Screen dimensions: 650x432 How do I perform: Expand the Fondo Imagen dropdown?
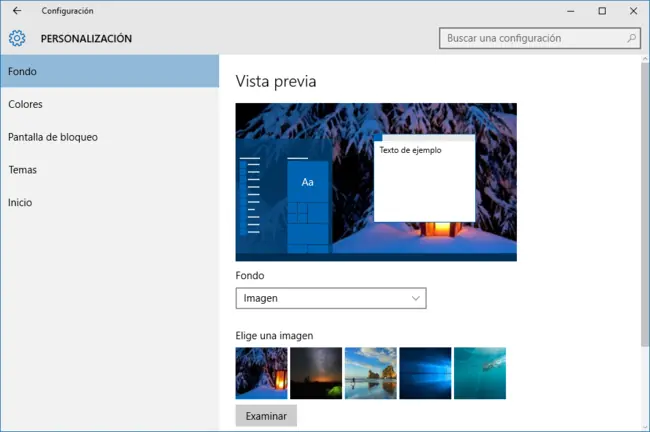coord(331,298)
